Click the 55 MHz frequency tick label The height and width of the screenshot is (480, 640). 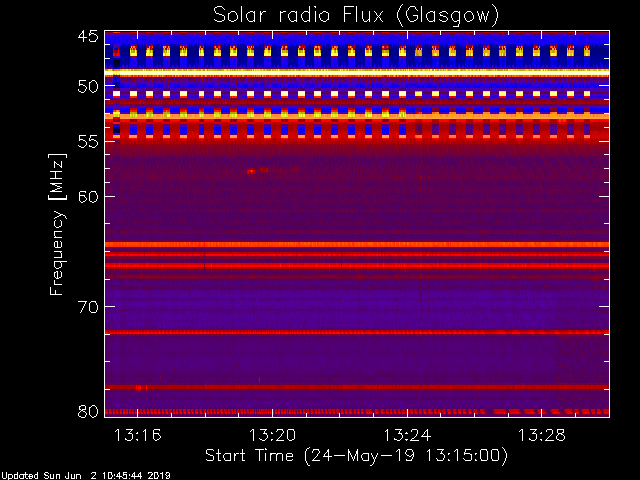point(87,142)
